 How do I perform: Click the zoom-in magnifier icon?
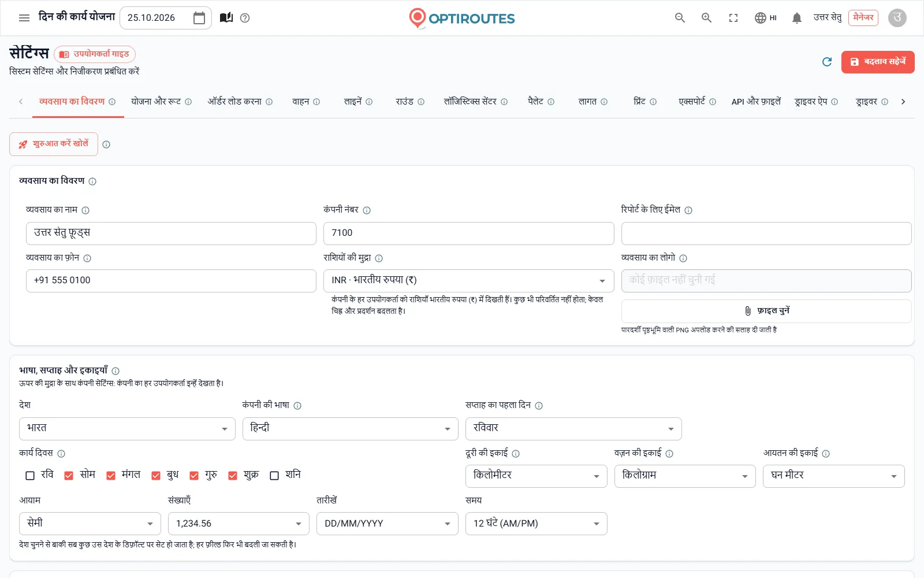tap(706, 18)
